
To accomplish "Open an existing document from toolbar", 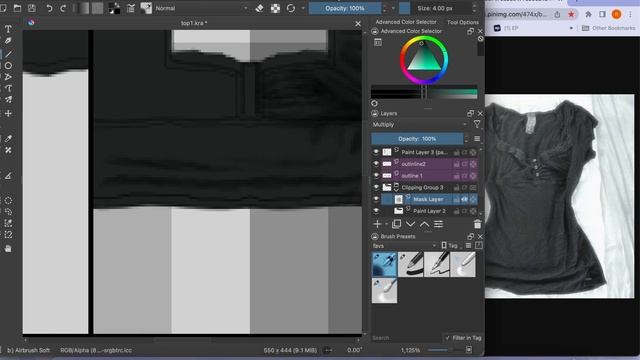I will pyautogui.click(x=17, y=8).
